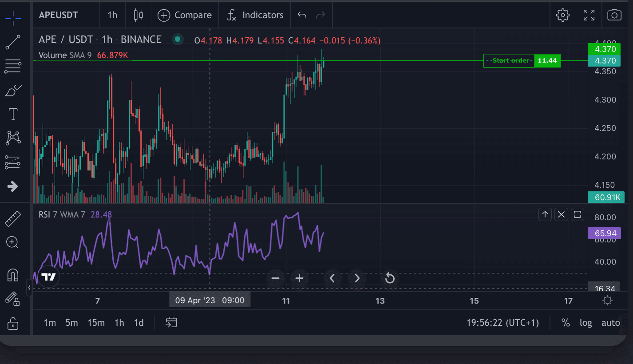Click the Compare button
633x364 pixels.
tap(185, 15)
